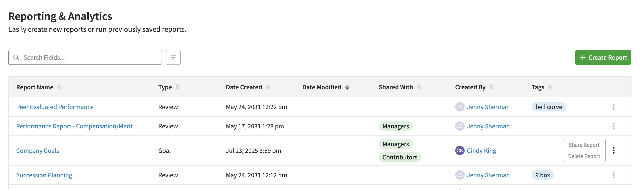Click the search magnifier icon
644x190 pixels.
coord(16,57)
